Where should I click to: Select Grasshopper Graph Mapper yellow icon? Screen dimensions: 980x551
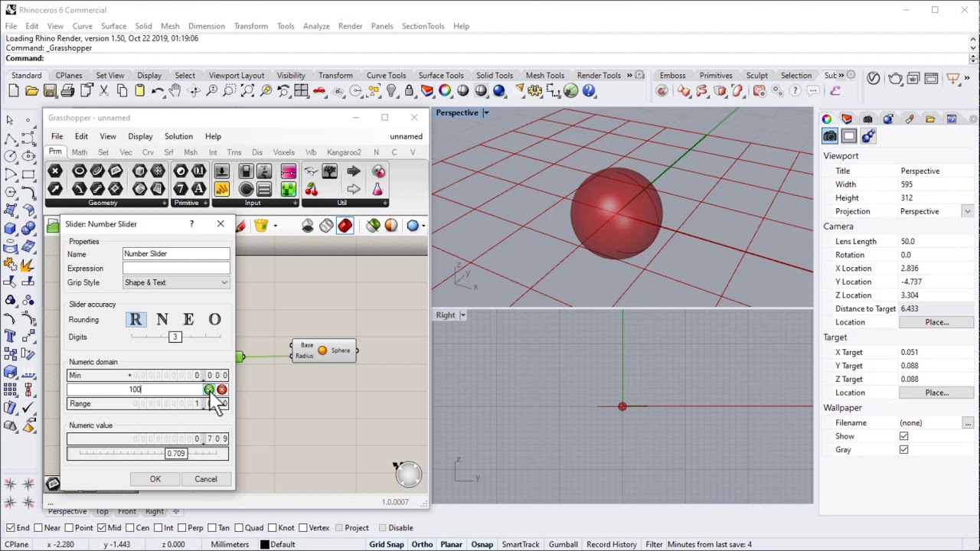pos(222,189)
